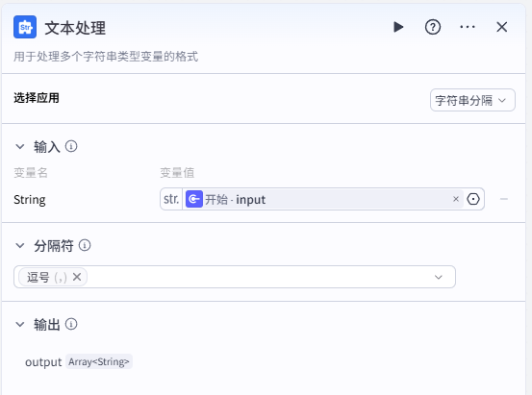Show info tooltip next to 分隔符
The image size is (532, 395).
85,245
